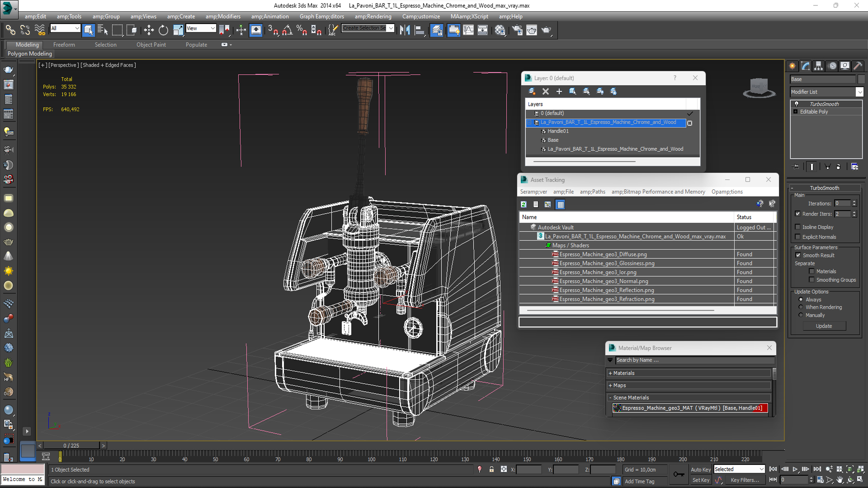Click the TurboSmooth Update button
The image size is (868, 488).
[x=824, y=326]
